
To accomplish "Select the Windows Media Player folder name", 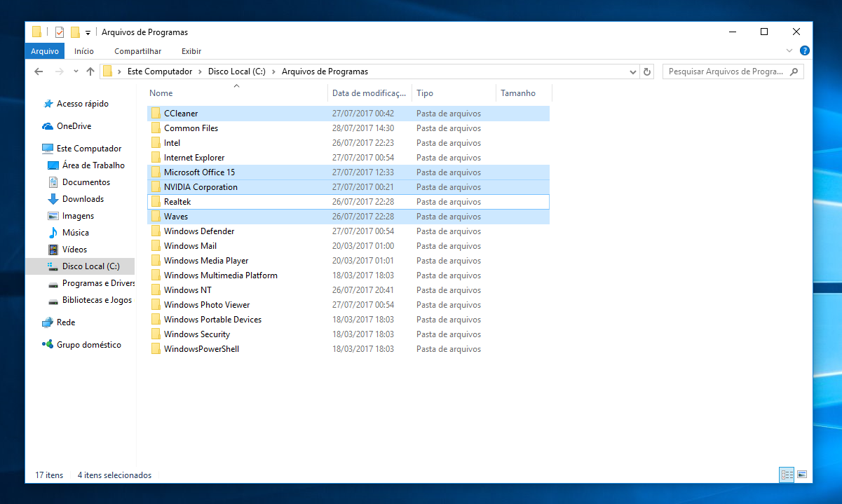I will [206, 261].
